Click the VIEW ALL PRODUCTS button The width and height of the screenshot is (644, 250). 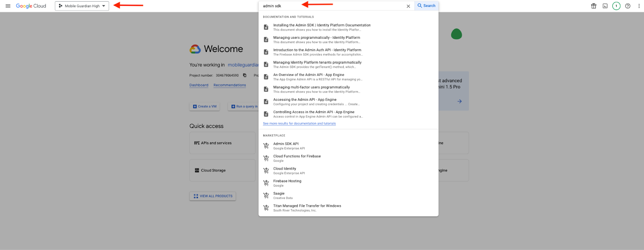tap(213, 196)
